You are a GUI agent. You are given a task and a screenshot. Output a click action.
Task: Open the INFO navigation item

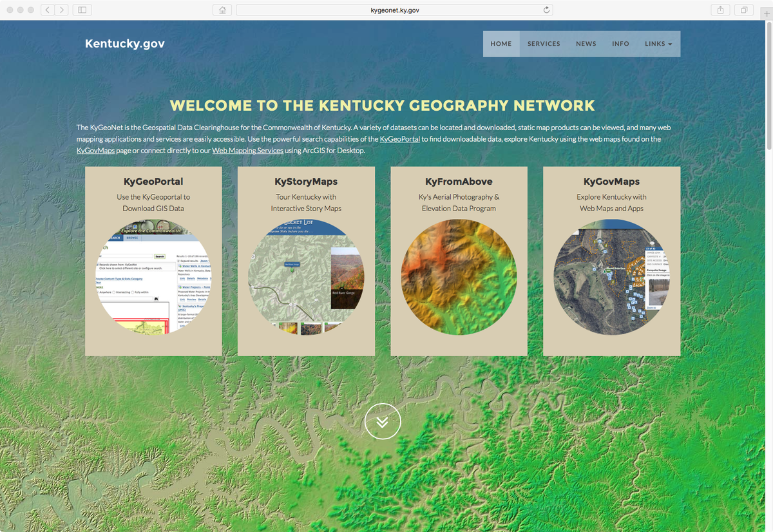(x=620, y=44)
